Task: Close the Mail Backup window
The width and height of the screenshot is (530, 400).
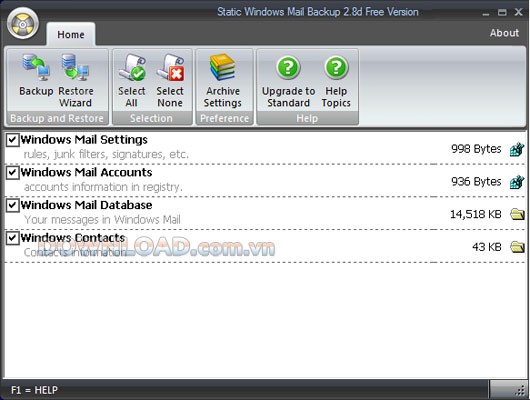Action: (519, 12)
